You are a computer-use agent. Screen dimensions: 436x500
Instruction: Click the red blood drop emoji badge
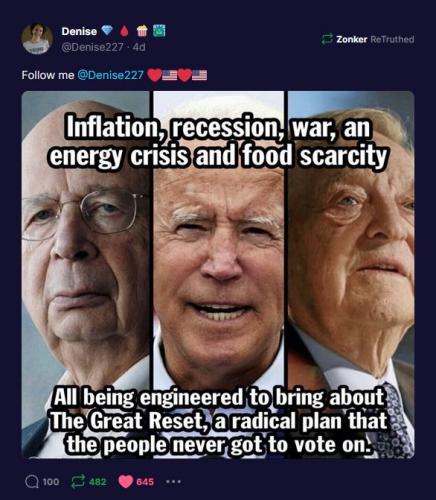[124, 31]
